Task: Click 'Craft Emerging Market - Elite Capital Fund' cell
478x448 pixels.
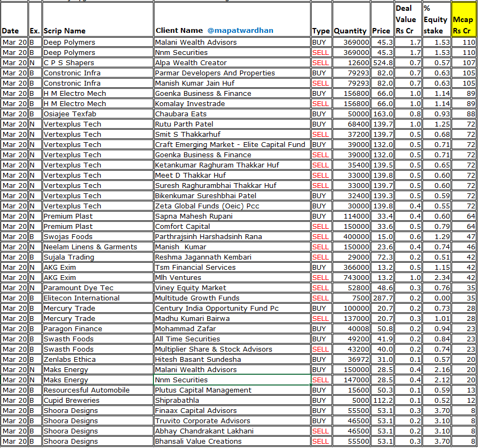Action: coord(232,144)
